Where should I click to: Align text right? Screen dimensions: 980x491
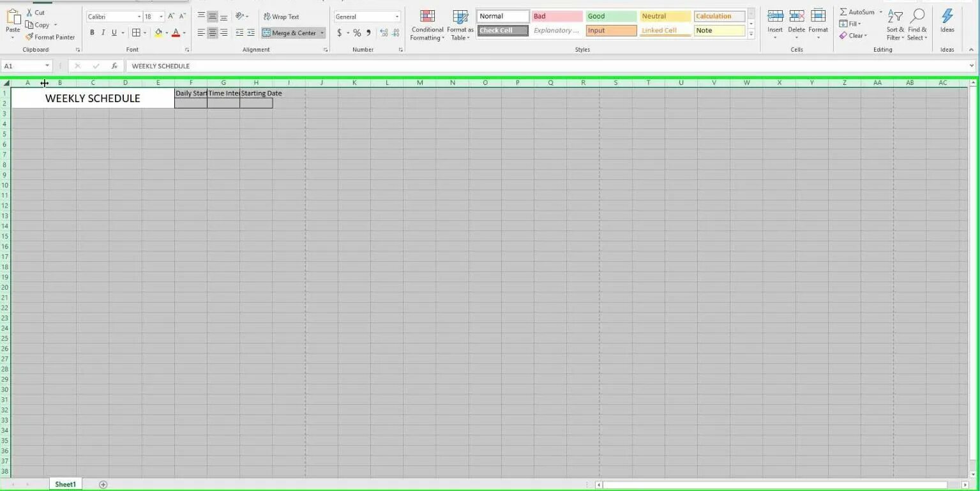click(223, 33)
